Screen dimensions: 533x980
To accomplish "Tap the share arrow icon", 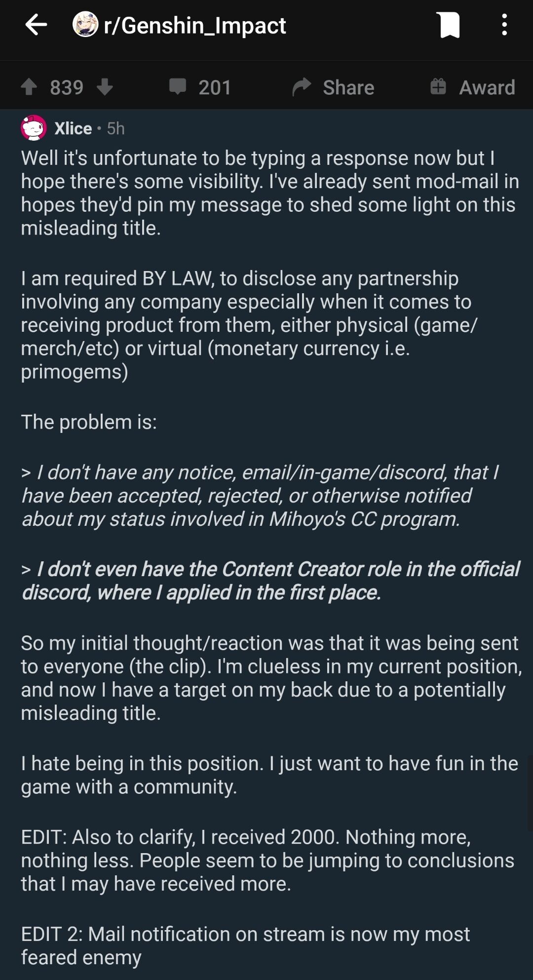I will coord(302,87).
